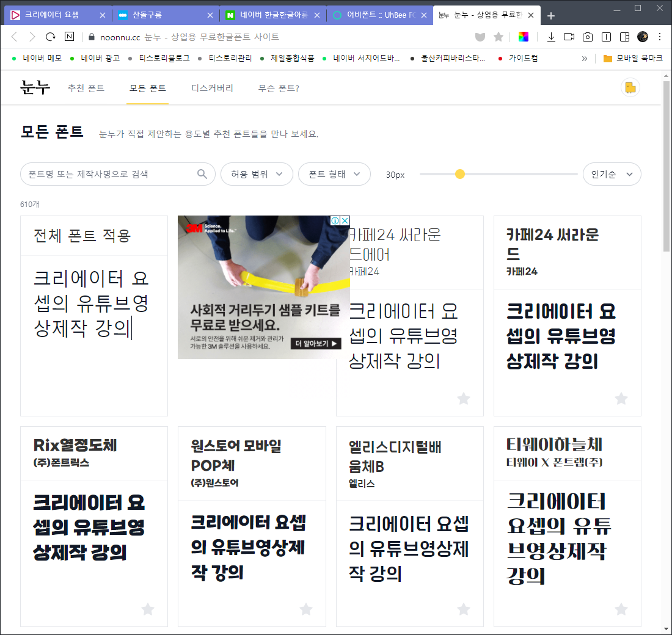672x635 pixels.
Task: Close the 크리에이터 요셉 tab
Action: [103, 15]
